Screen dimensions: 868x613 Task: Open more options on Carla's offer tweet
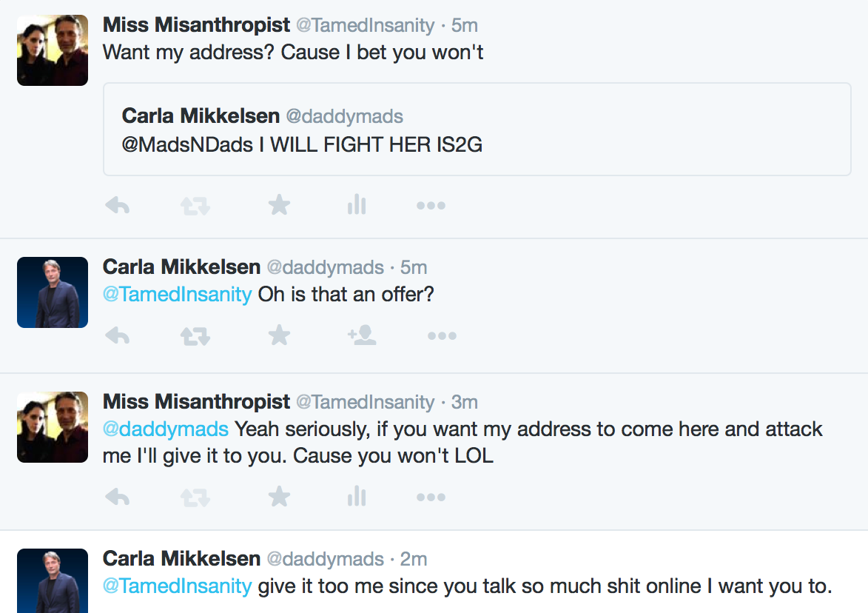(442, 336)
